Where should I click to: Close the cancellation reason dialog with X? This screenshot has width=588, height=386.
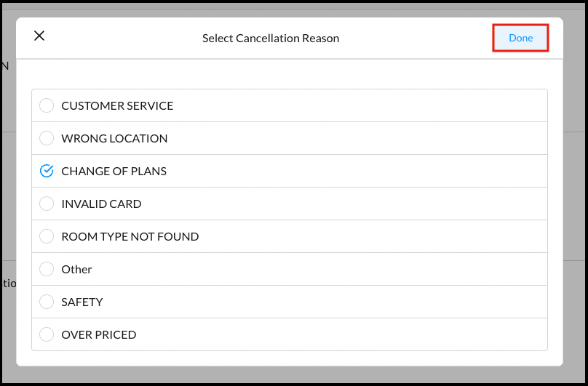(39, 36)
